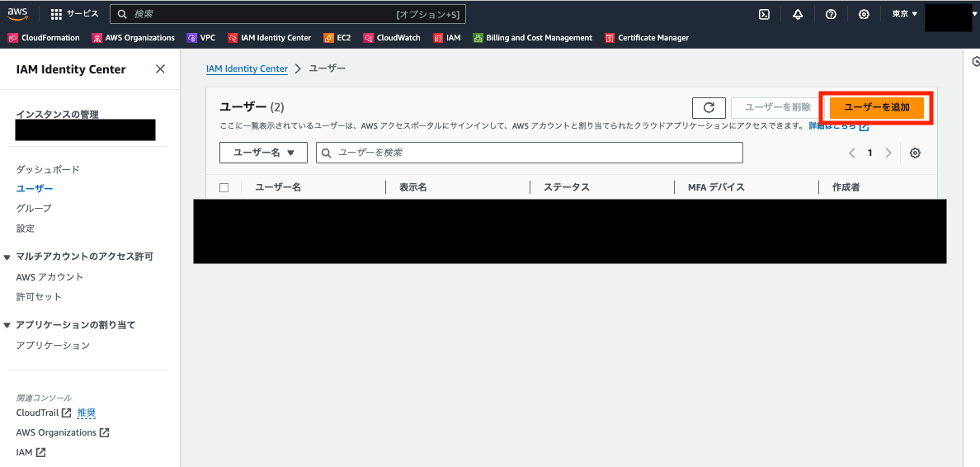Click the AWS logo home icon
The width and height of the screenshot is (980, 467).
point(18,14)
